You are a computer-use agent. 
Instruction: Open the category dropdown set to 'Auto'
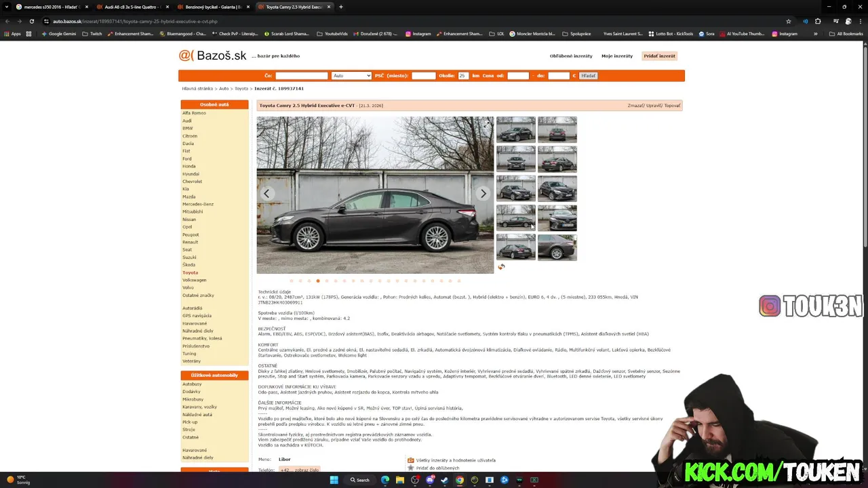tap(351, 76)
